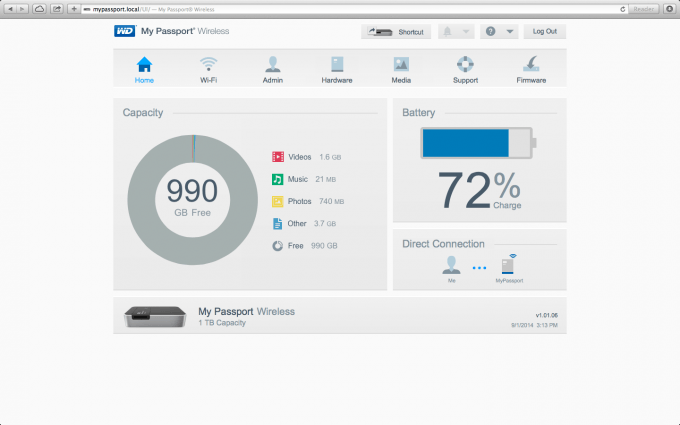Viewport: 680px width, 425px height.
Task: Click the battery level indicator
Action: (x=479, y=143)
